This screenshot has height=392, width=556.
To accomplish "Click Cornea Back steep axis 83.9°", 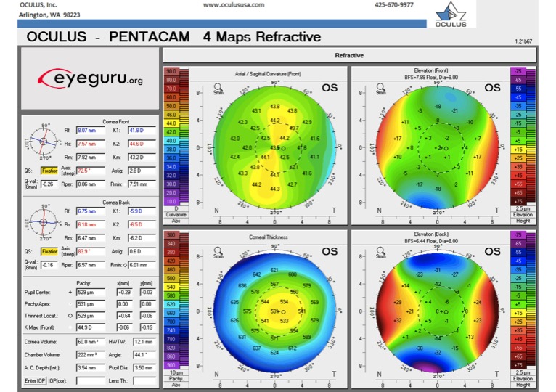I will point(91,251).
